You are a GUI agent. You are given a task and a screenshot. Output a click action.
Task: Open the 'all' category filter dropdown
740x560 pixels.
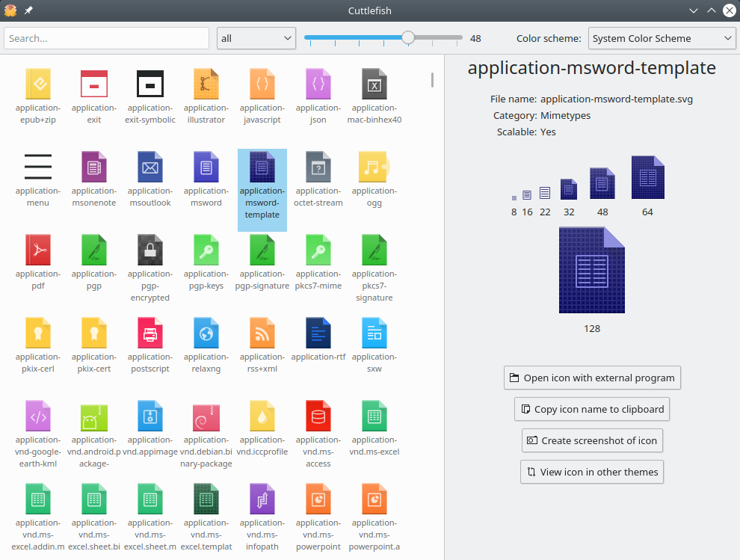tap(256, 38)
